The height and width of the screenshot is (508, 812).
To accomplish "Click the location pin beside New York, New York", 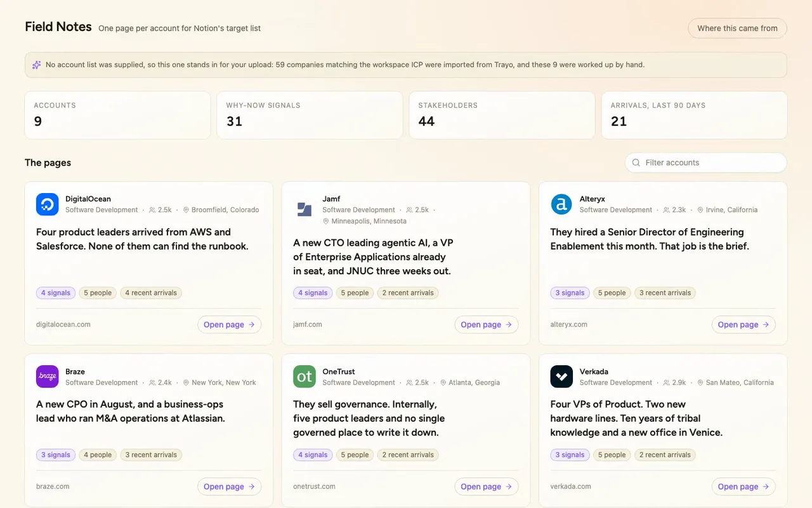I will 187,382.
